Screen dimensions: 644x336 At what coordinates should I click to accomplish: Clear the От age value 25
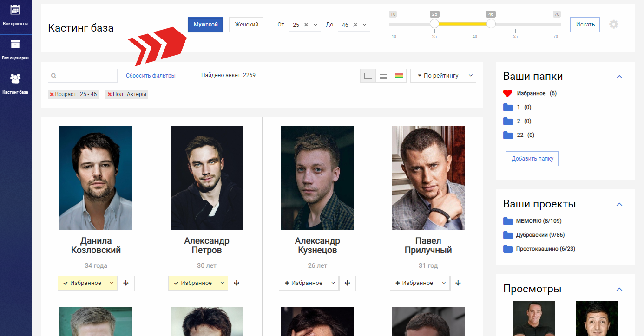[x=306, y=25]
